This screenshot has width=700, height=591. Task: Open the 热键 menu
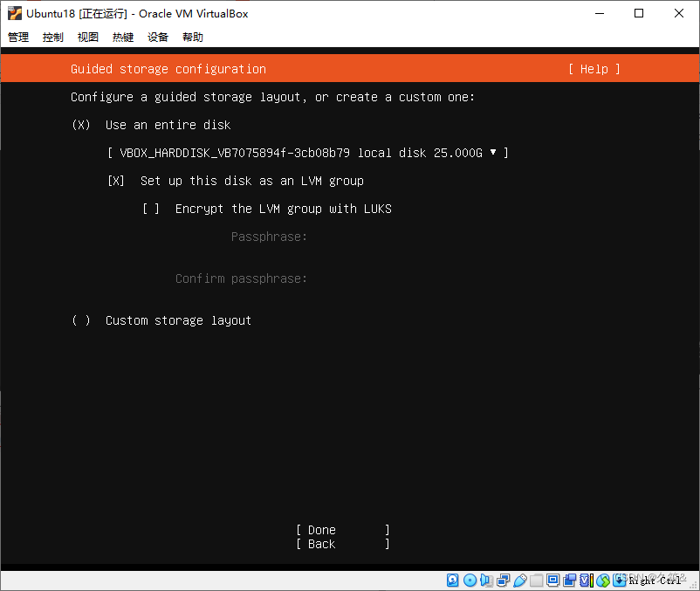[x=123, y=37]
